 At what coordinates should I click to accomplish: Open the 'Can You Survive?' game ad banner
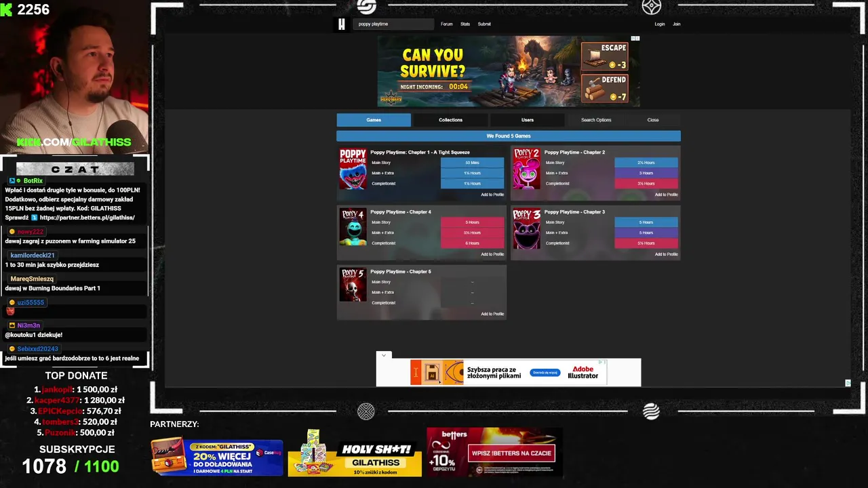pyautogui.click(x=509, y=71)
